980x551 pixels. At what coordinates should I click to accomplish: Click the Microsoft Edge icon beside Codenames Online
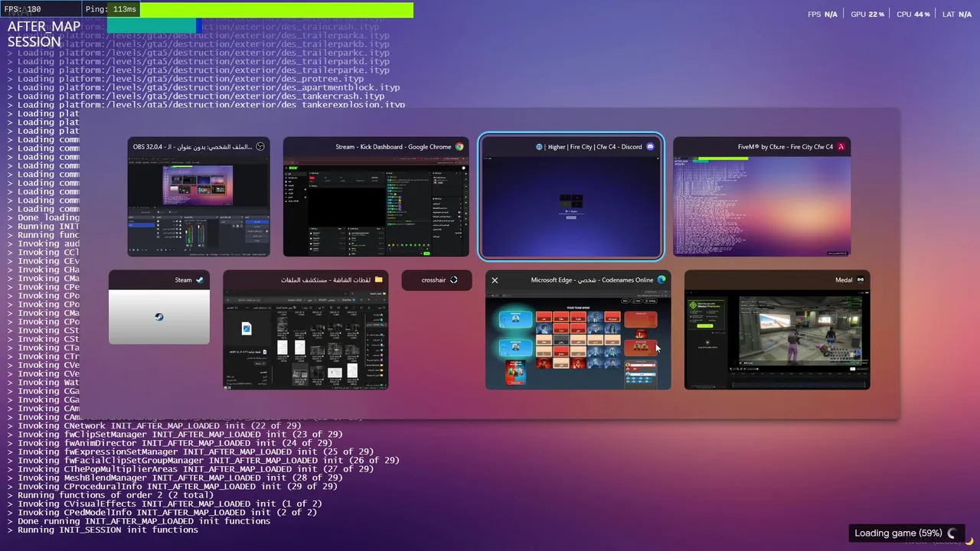(661, 280)
